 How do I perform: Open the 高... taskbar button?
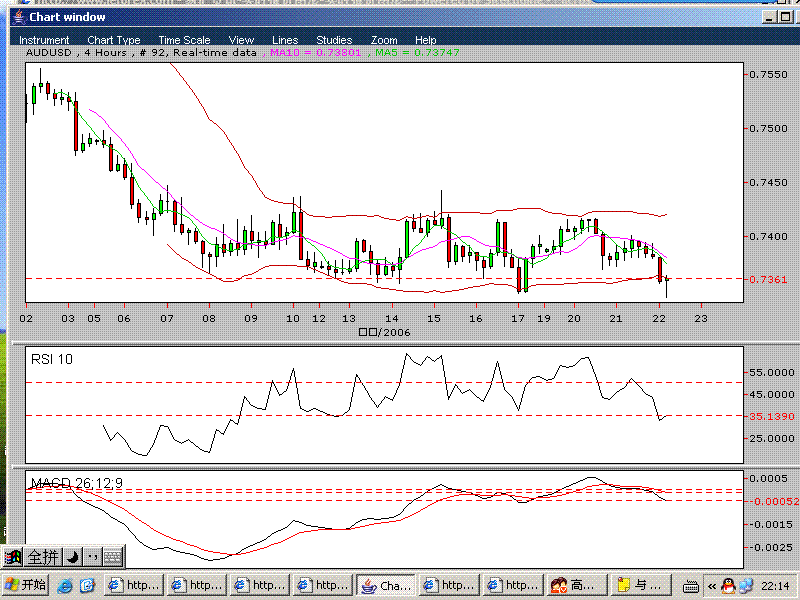point(577,585)
